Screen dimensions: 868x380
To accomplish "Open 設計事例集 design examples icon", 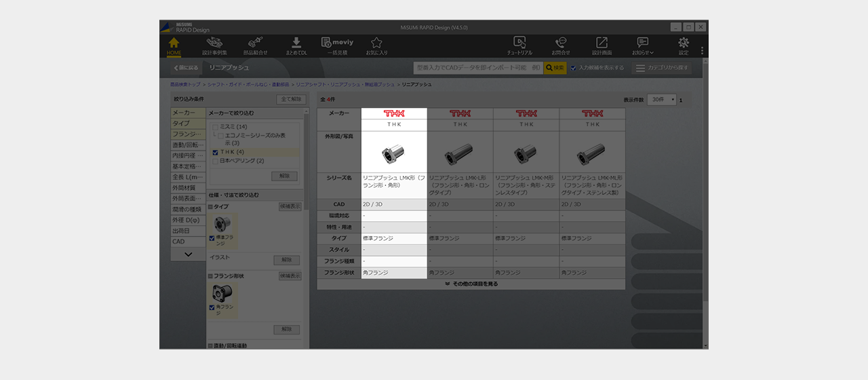I will coord(214,45).
